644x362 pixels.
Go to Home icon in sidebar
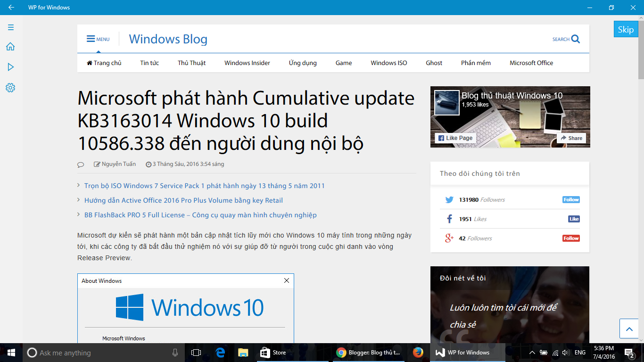[10, 47]
